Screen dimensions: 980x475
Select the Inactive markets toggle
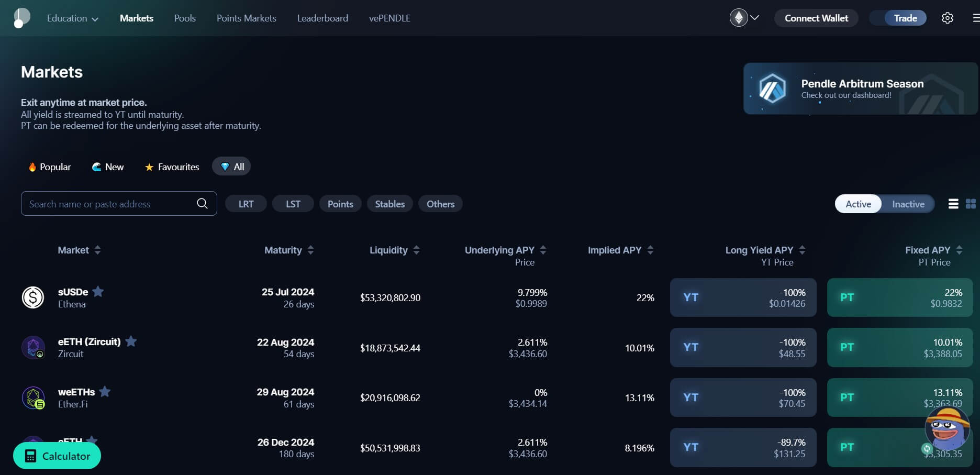coord(908,204)
